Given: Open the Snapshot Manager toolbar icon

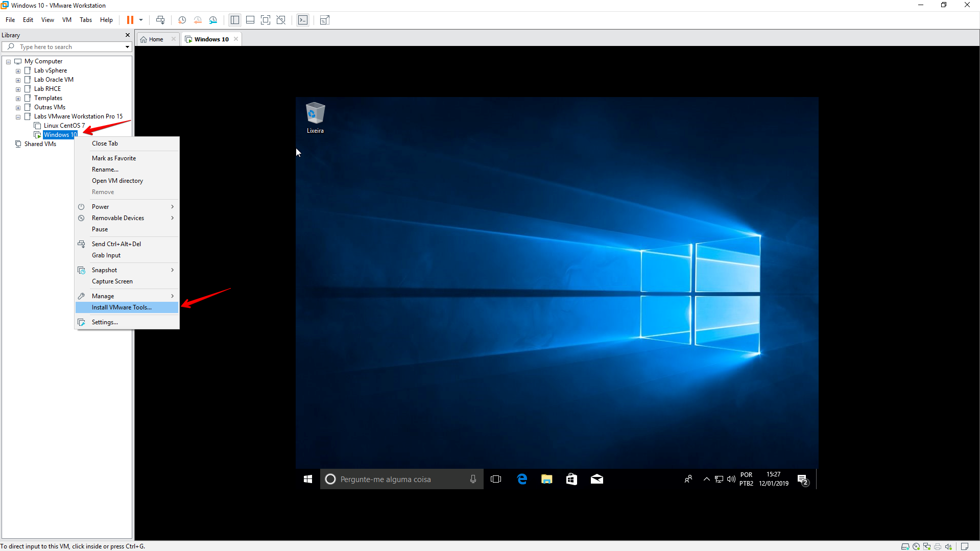Looking at the screenshot, I should coord(213,20).
